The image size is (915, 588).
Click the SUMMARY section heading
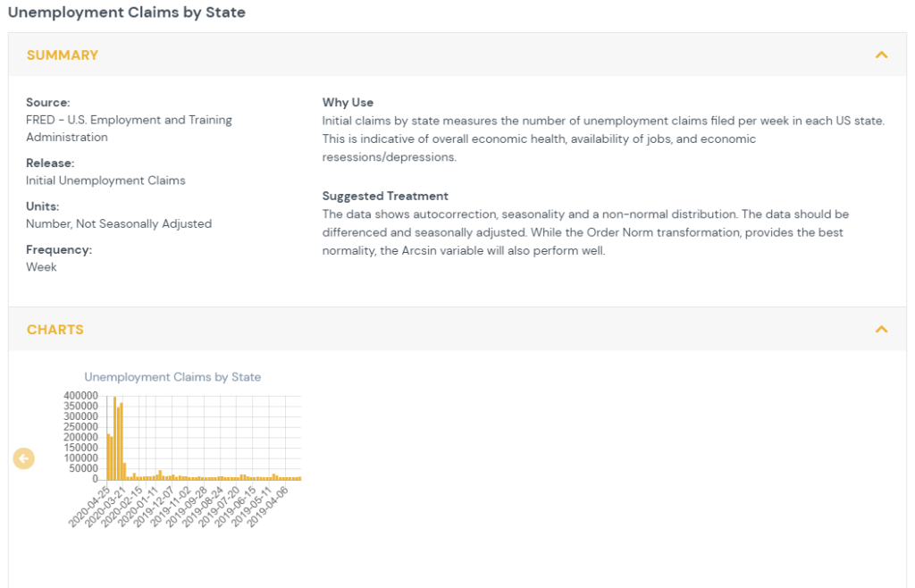[63, 55]
